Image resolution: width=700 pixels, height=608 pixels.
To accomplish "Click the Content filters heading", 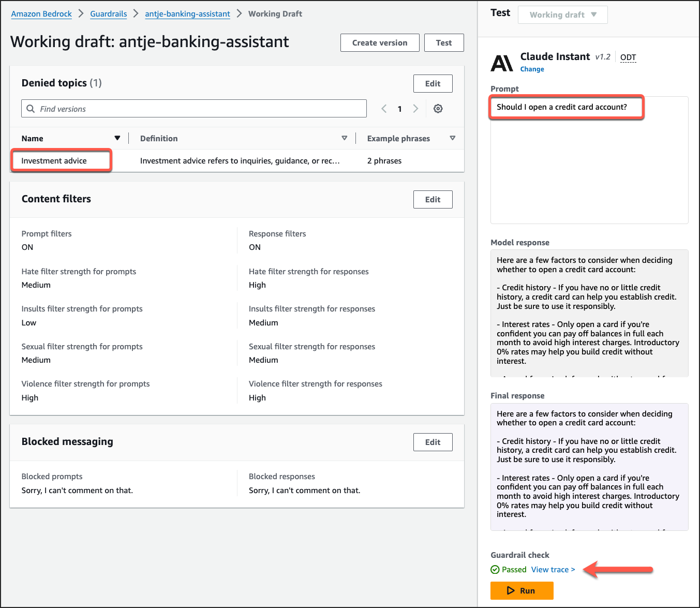I will [56, 199].
